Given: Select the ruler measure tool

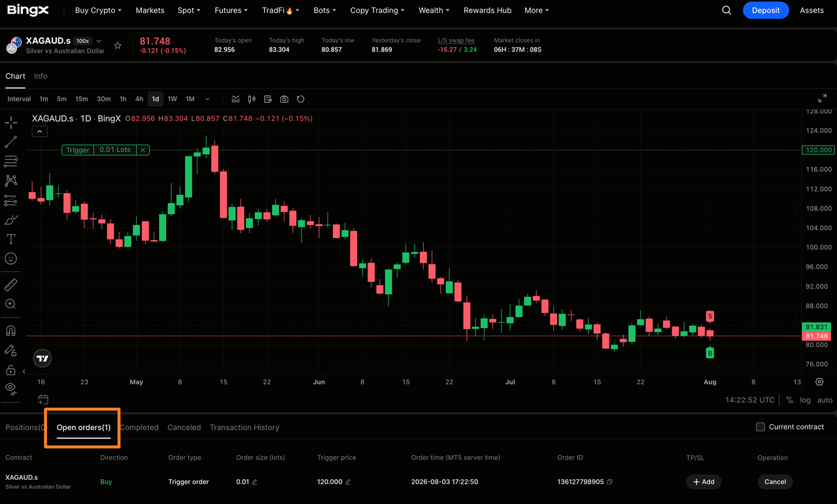Looking at the screenshot, I should 10,285.
